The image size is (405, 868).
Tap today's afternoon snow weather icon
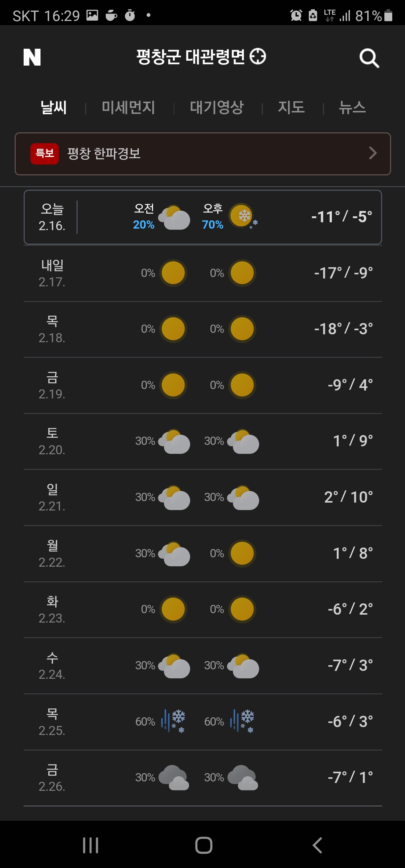tap(244, 217)
